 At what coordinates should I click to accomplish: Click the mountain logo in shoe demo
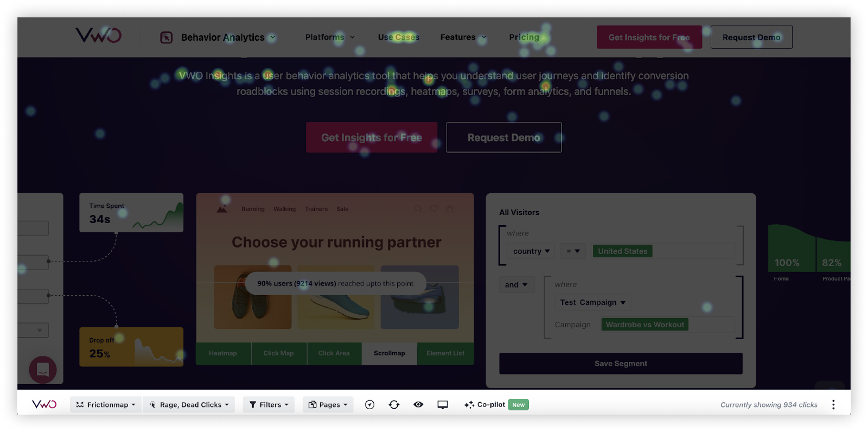(222, 209)
